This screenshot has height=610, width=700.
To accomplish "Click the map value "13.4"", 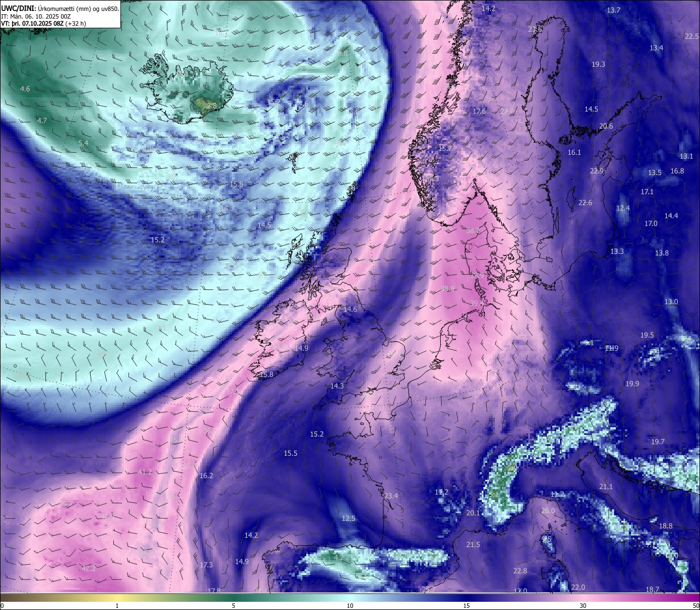I will [656, 48].
